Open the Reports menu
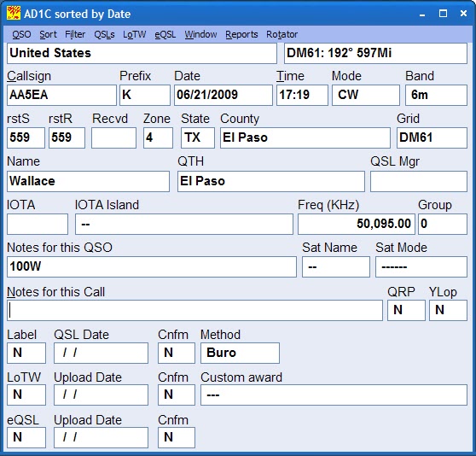This screenshot has width=476, height=456. point(241,34)
